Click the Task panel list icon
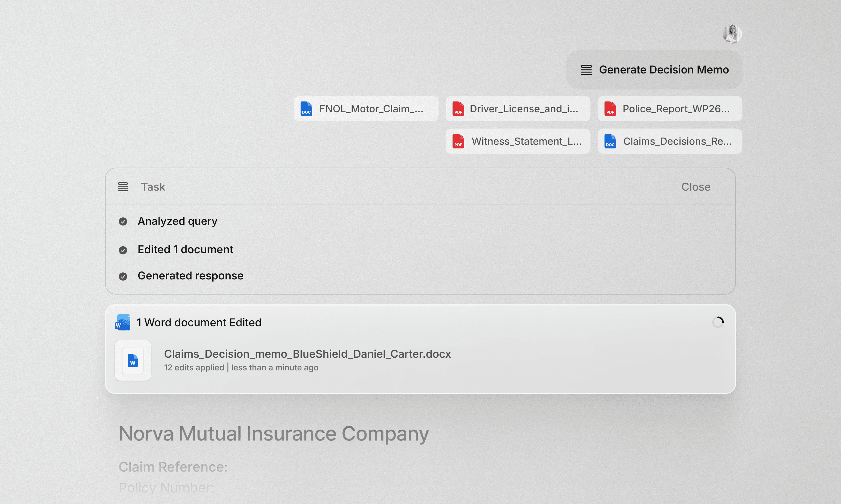Viewport: 841px width, 504px height. click(123, 187)
